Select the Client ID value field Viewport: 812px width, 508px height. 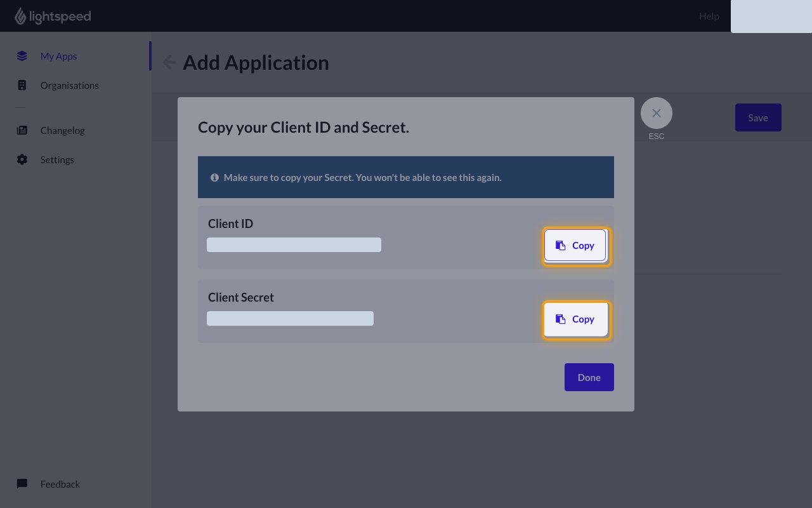(294, 244)
